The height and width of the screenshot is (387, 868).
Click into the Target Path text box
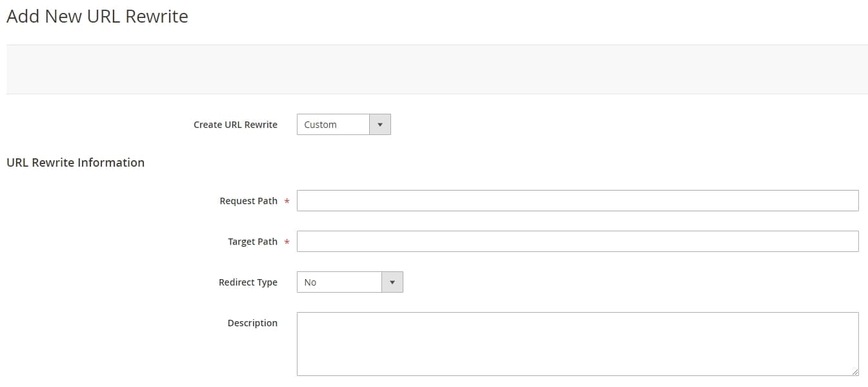click(x=577, y=242)
